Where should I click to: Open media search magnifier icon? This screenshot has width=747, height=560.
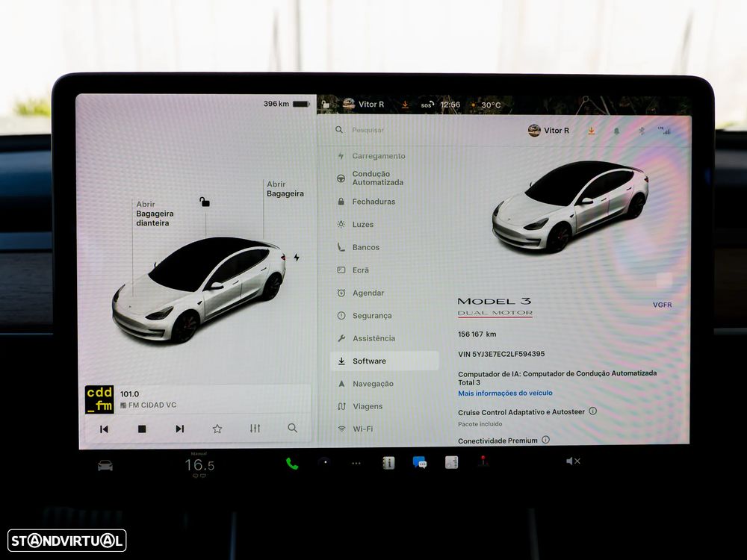click(x=293, y=428)
